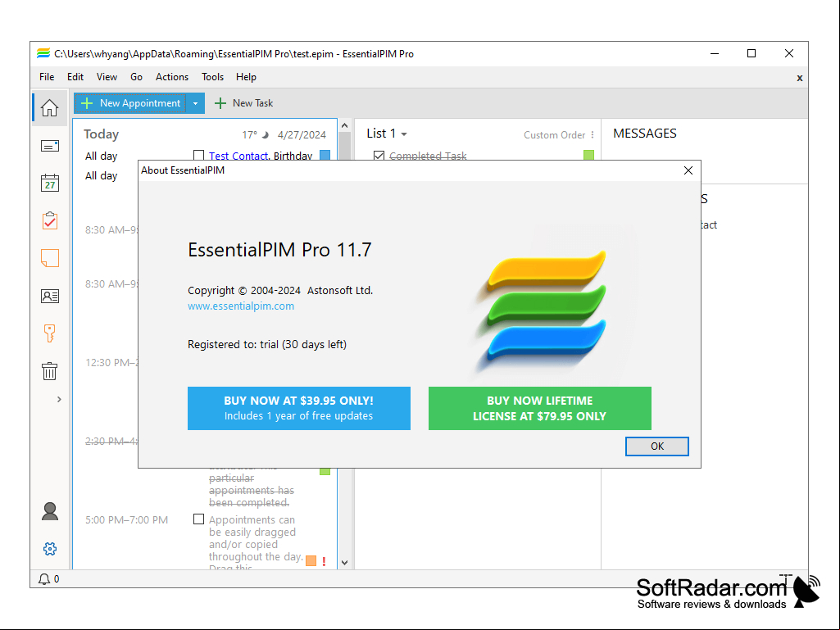This screenshot has height=630, width=840.
Task: Click the green swatch beside Completed Task
Action: [x=588, y=156]
